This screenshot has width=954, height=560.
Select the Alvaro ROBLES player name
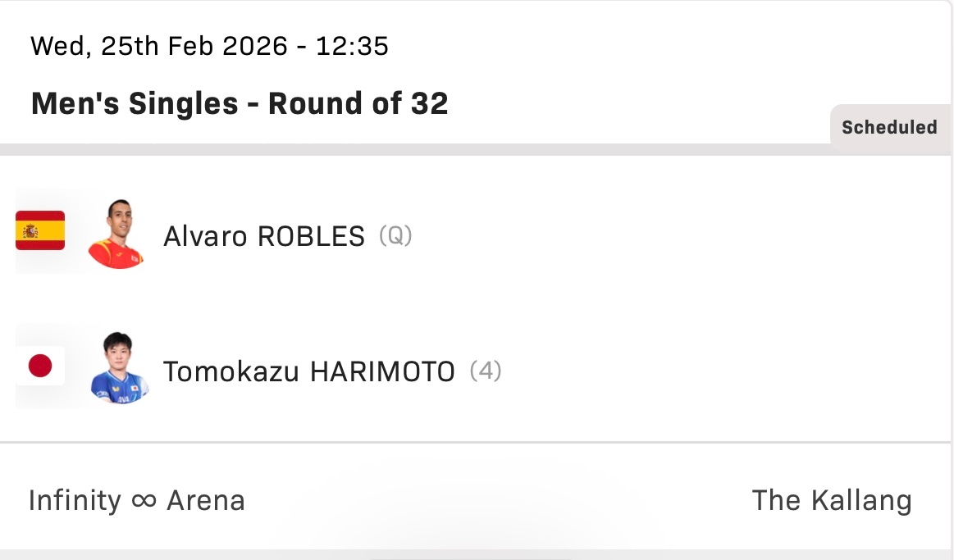tap(264, 236)
